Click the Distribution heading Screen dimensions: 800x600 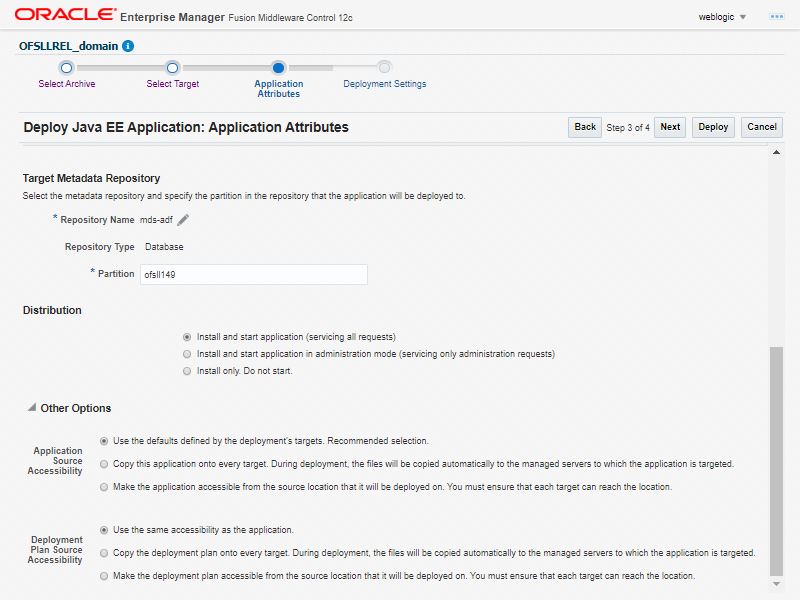pos(52,310)
